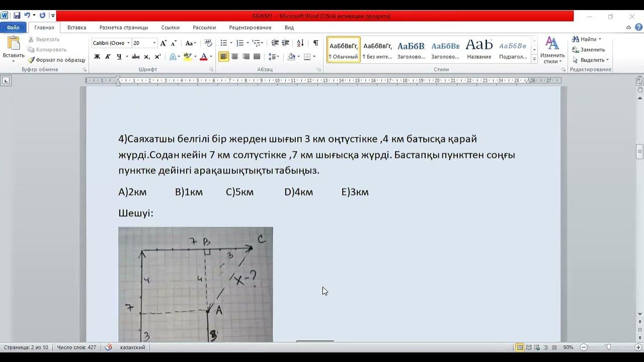Toggle show paragraph marks (¶)
This screenshot has width=644, height=362.
click(x=315, y=43)
